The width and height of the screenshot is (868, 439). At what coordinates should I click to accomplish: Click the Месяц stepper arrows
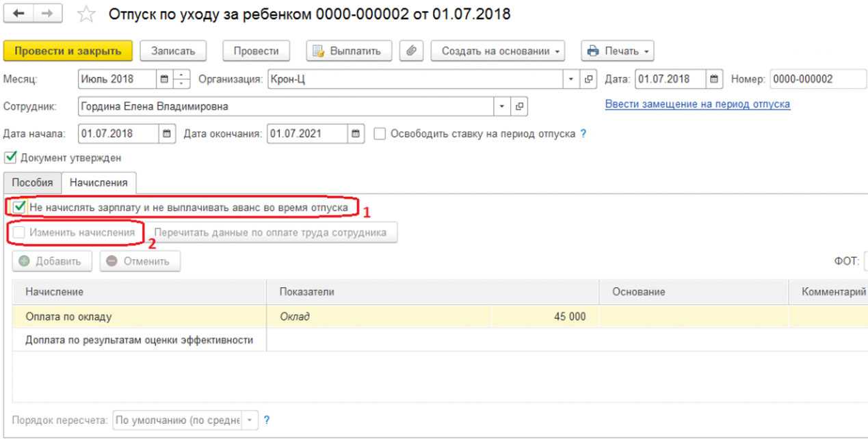(181, 79)
